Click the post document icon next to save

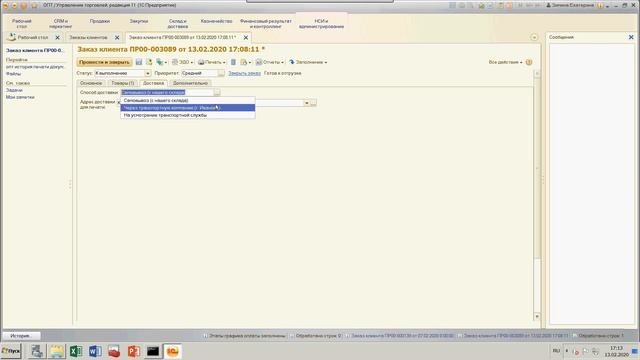(149, 62)
